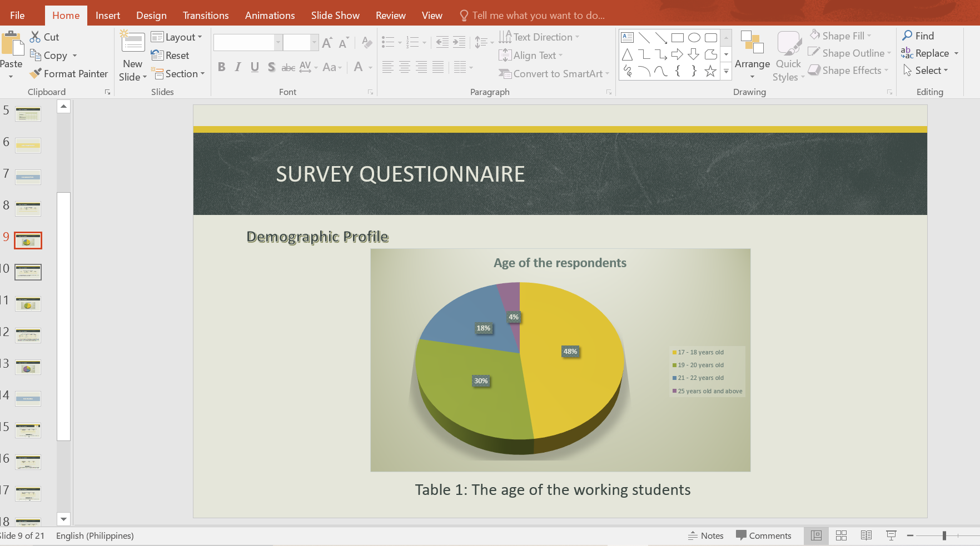
Task: Select the star shape in the shapes gallery
Action: click(x=710, y=71)
